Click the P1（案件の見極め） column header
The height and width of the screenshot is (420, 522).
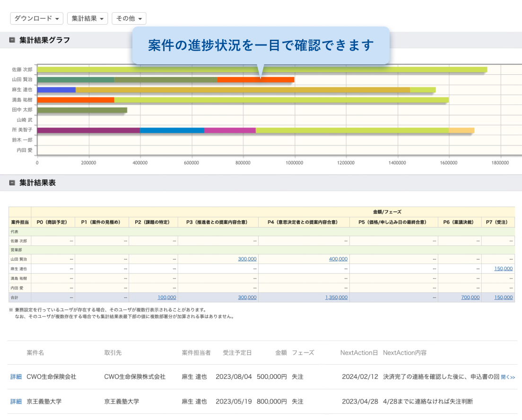click(x=101, y=222)
